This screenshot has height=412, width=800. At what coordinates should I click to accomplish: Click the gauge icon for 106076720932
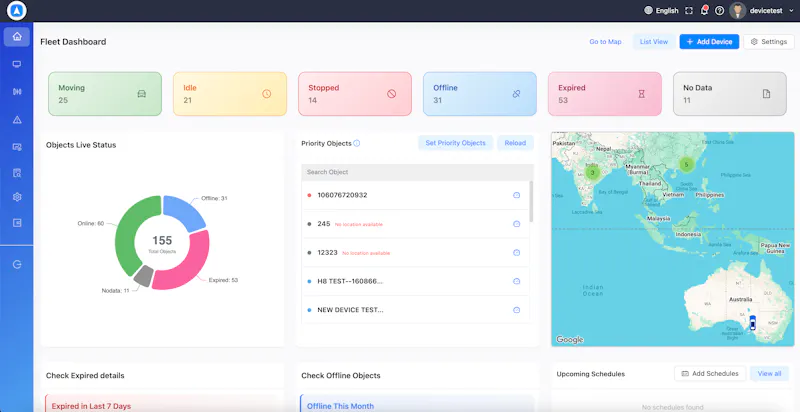[x=516, y=195]
